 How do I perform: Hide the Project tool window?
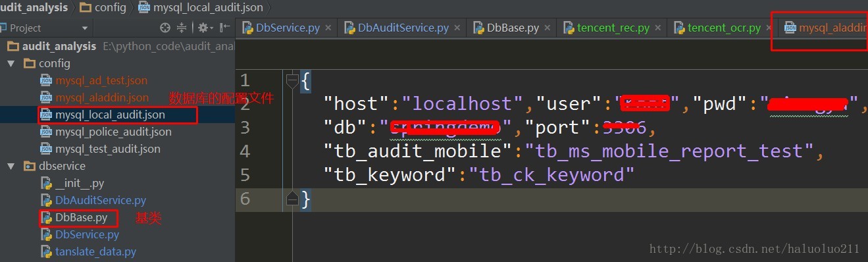pyautogui.click(x=225, y=28)
